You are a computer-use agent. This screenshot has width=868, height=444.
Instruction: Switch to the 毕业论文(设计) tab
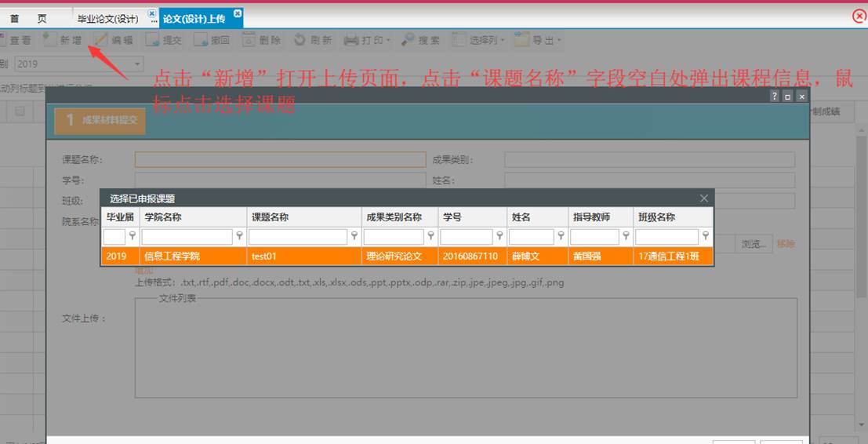point(107,19)
